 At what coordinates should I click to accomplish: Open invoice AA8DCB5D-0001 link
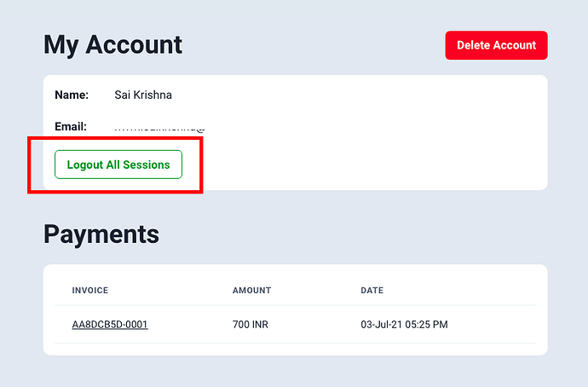tap(110, 325)
